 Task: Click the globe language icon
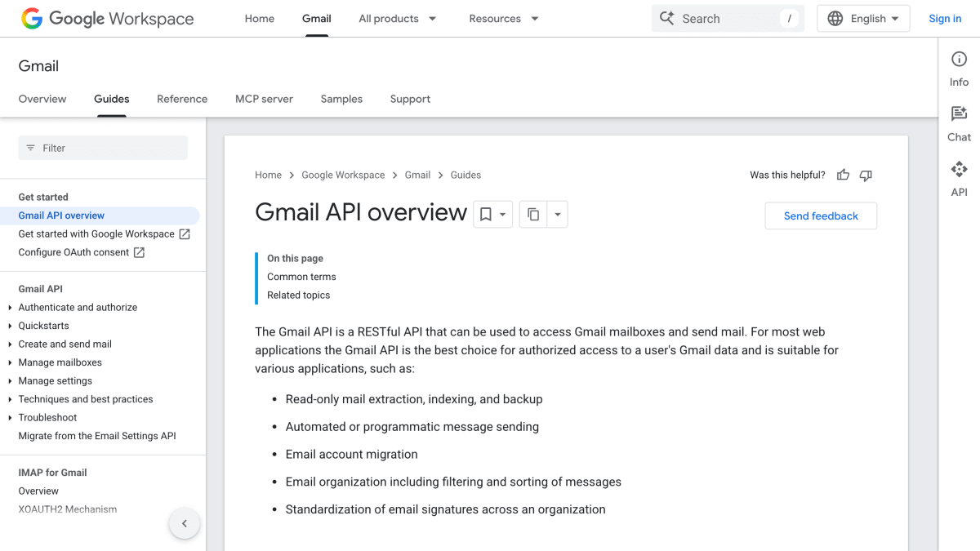pos(835,19)
